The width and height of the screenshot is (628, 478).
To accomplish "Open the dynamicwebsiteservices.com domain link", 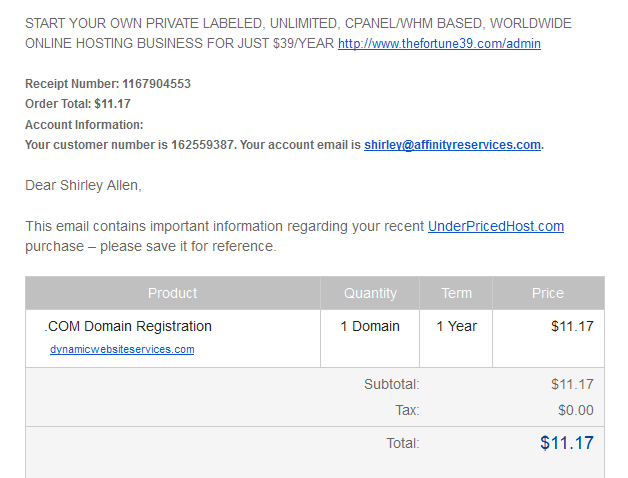I will point(122,349).
